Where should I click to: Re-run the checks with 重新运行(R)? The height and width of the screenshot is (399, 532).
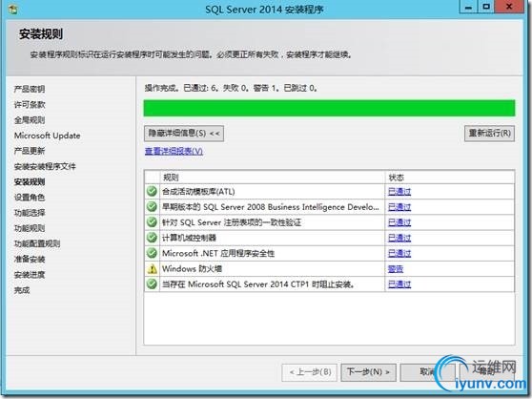coord(489,133)
